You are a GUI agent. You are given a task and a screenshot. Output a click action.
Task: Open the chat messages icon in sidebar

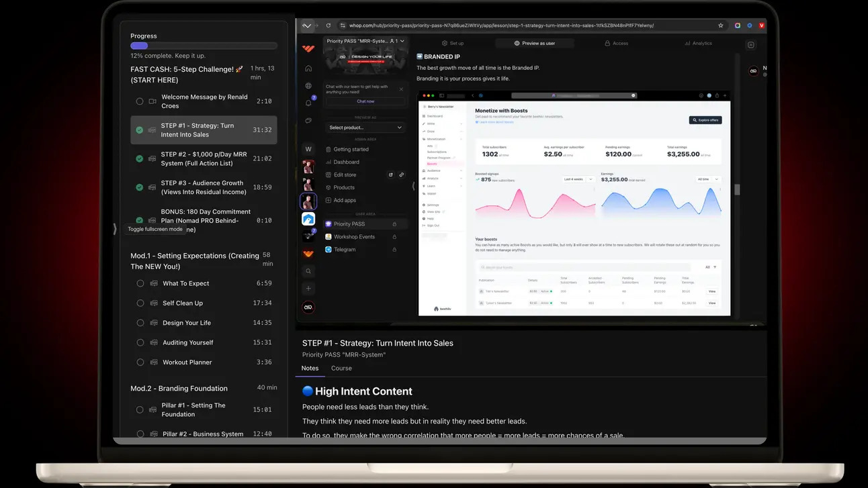[308, 121]
